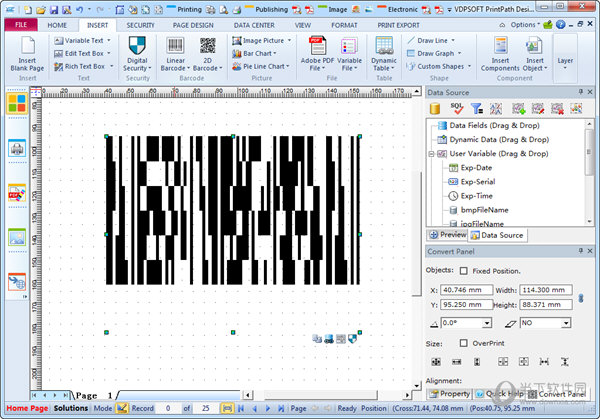Click the Mode pencil icon in status bar
This screenshot has height=419, width=600.
click(x=122, y=408)
